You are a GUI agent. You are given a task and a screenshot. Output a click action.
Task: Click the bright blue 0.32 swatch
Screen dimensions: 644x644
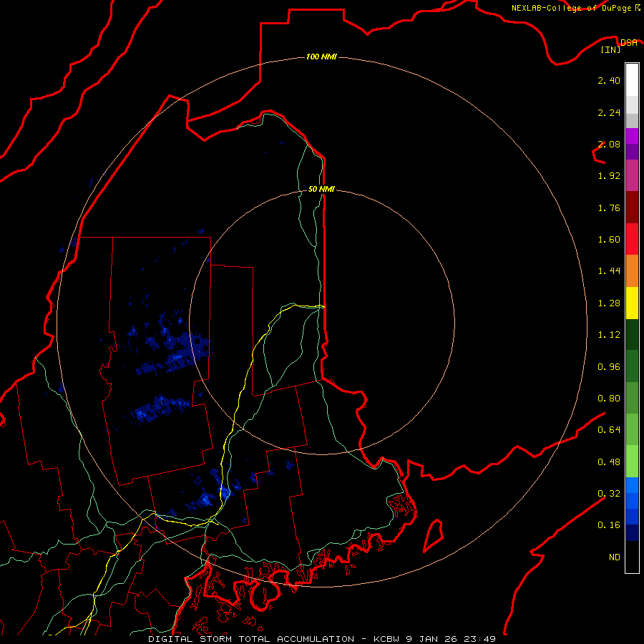[x=632, y=493]
